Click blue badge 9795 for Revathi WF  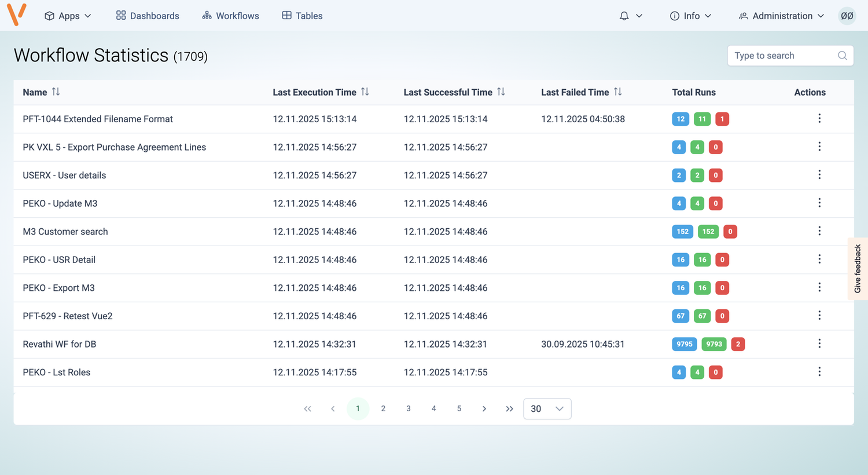(685, 344)
